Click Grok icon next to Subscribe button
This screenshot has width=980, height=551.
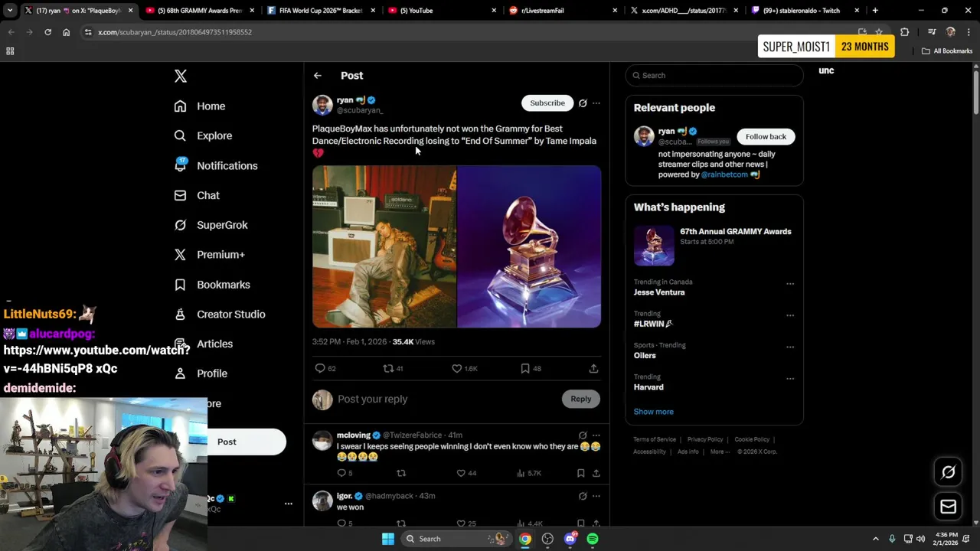coord(583,103)
